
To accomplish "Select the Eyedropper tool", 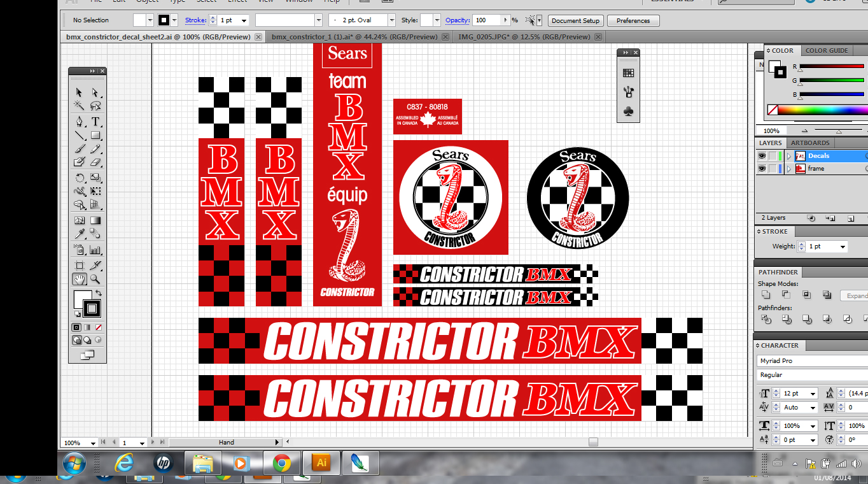I will pyautogui.click(x=80, y=234).
